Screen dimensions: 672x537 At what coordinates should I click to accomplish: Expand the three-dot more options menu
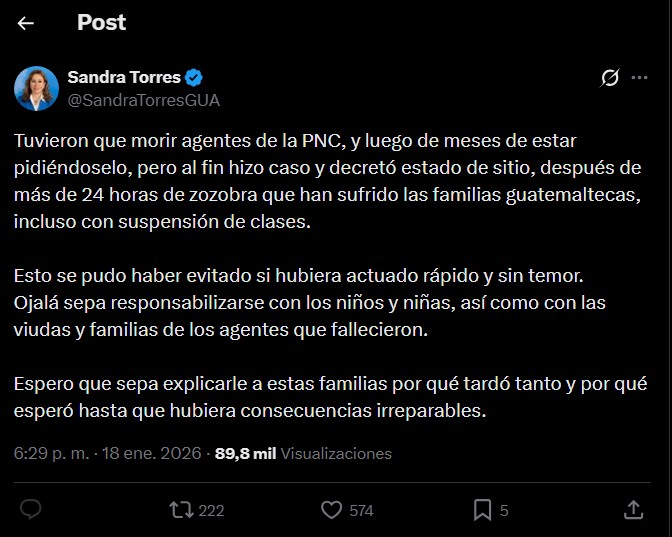tap(639, 78)
